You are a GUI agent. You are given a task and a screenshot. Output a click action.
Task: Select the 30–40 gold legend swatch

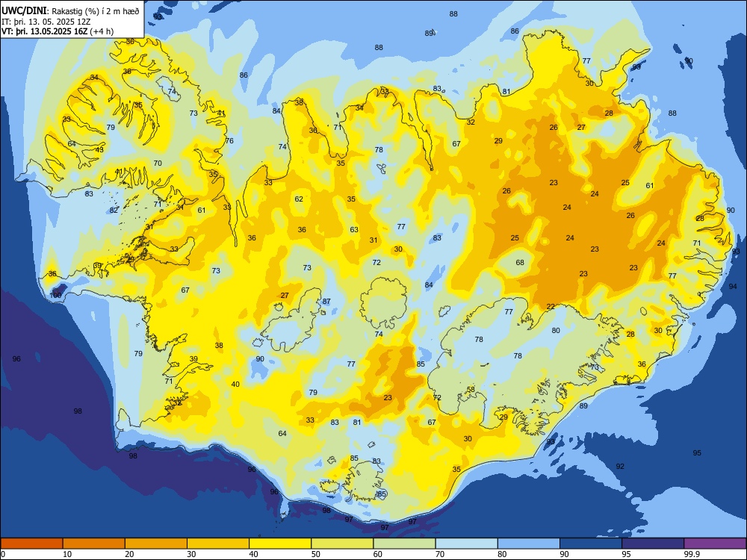218,544
